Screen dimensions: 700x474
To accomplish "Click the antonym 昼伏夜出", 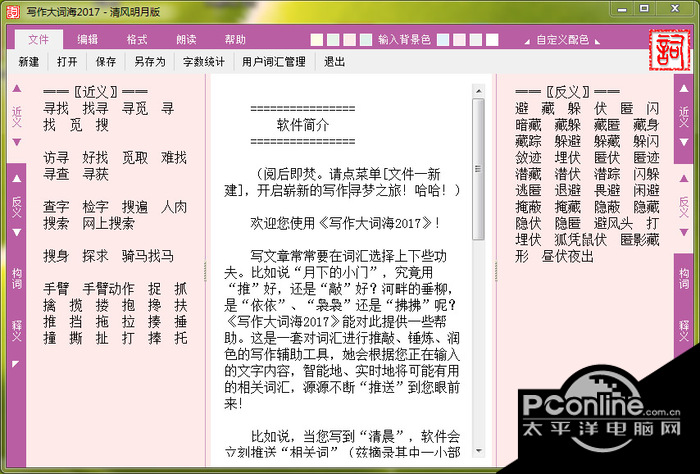I will click(567, 256).
